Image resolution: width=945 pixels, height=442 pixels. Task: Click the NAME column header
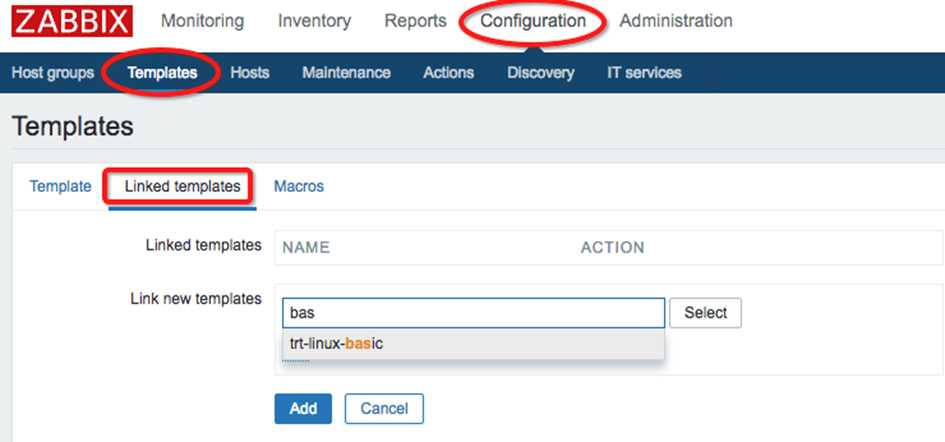[306, 247]
